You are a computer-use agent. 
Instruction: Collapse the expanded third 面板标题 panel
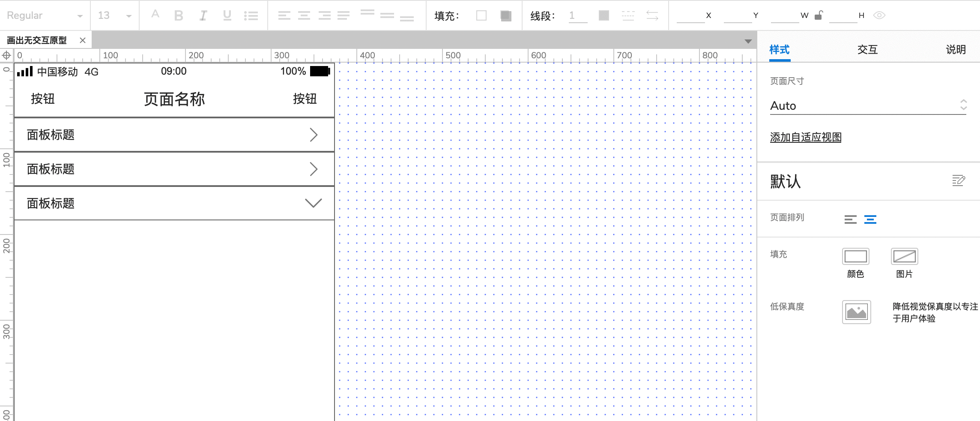[313, 203]
